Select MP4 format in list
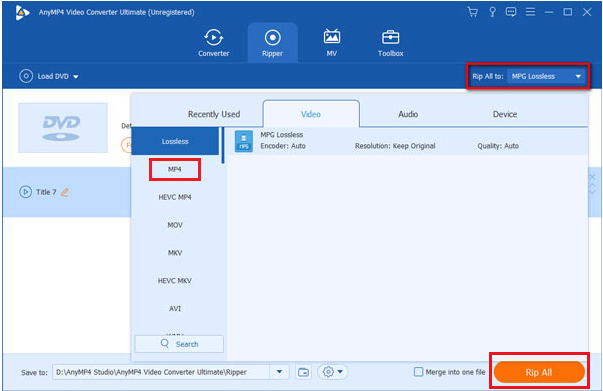603x391 pixels. coord(175,169)
